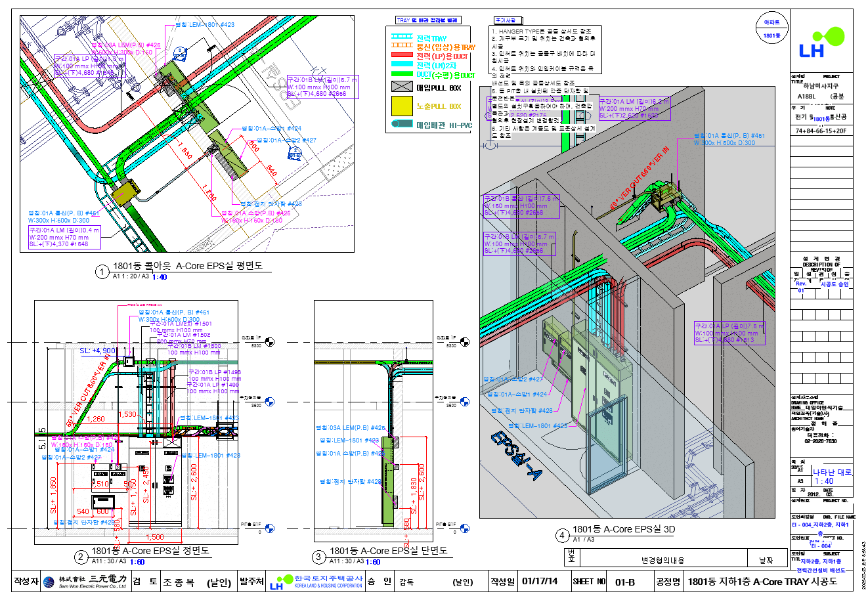Click the 74+84-66-15+20F note
The height and width of the screenshot is (602, 868).
[x=821, y=131]
